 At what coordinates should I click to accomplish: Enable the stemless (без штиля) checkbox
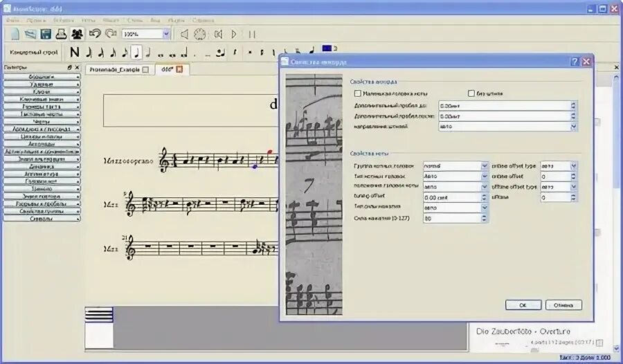pos(471,93)
